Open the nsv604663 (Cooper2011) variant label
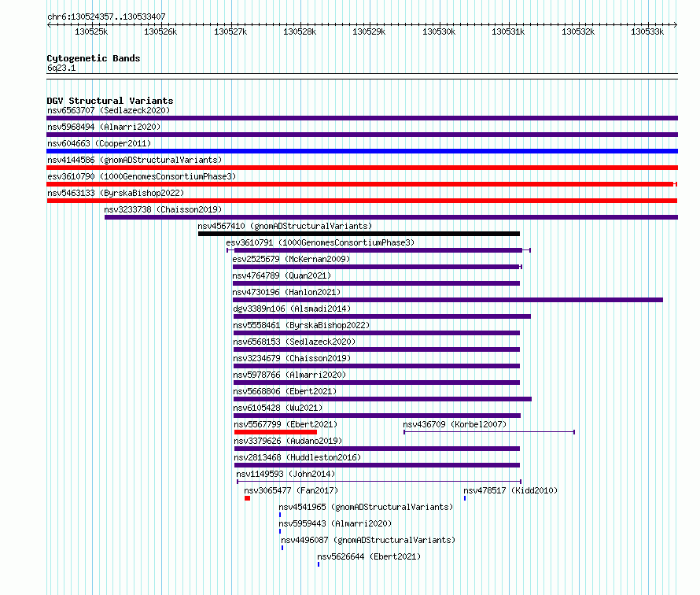 (99, 143)
